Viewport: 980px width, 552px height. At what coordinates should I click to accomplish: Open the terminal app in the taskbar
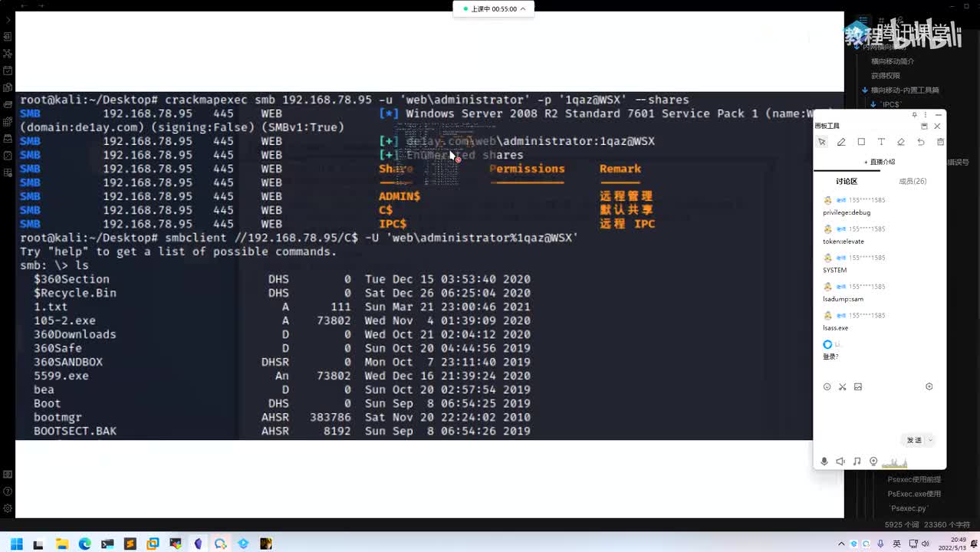coord(107,544)
